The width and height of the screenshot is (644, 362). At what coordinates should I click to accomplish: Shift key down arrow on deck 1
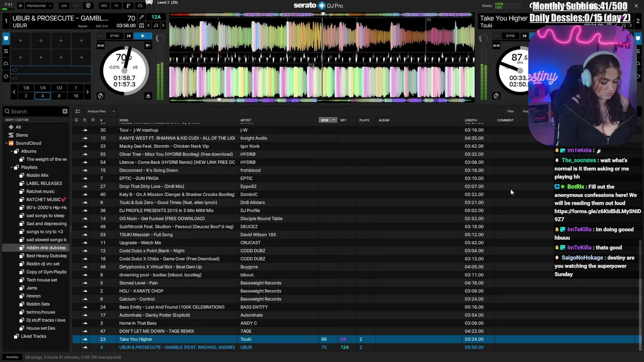148,26
